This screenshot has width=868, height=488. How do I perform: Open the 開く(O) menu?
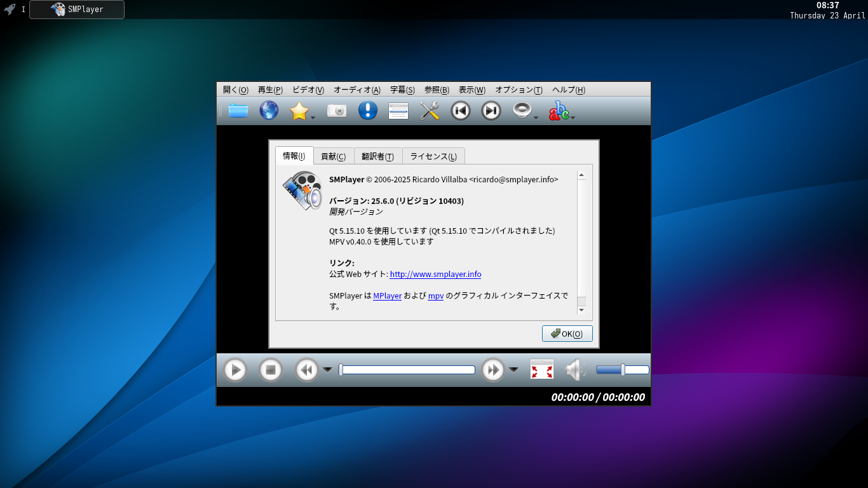[x=236, y=90]
